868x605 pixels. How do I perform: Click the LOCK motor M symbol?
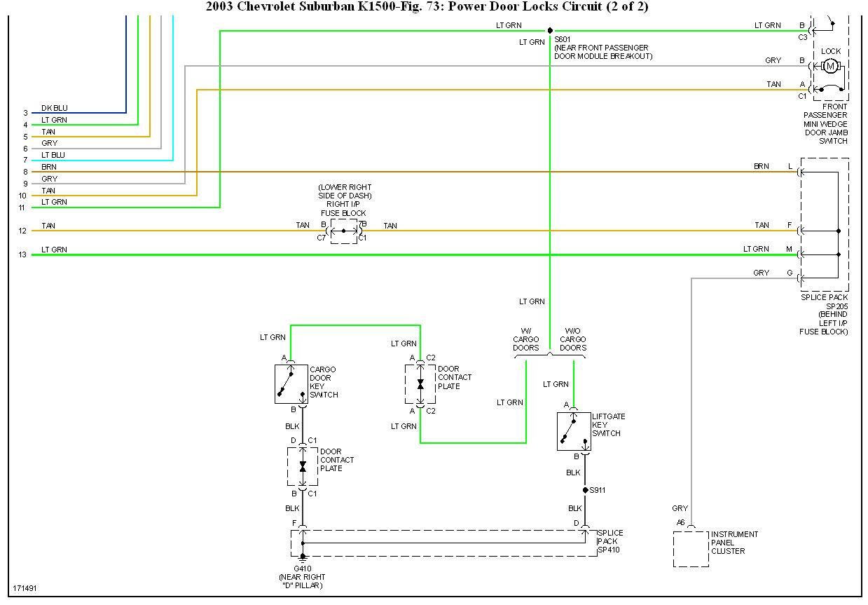coord(831,67)
